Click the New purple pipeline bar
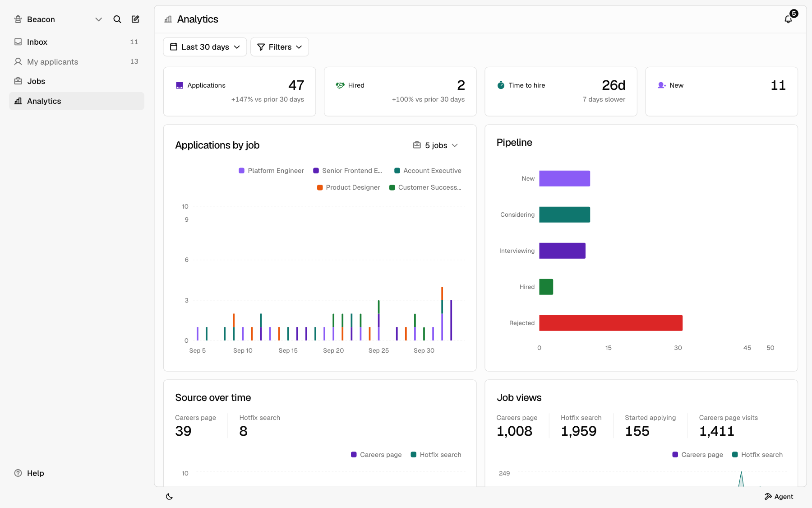Image resolution: width=812 pixels, height=508 pixels. coord(564,178)
